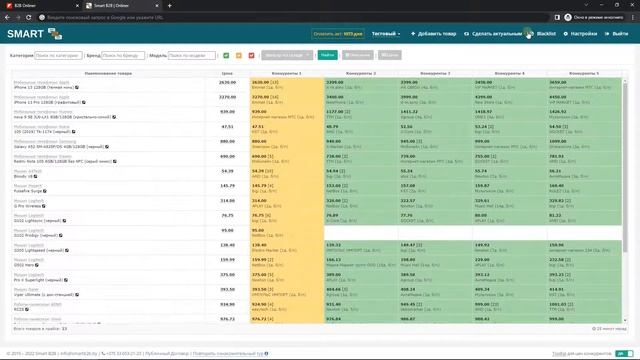Screen dimensions: 640x360
Task: Reload the page with browser refresh icon
Action: click(29, 18)
